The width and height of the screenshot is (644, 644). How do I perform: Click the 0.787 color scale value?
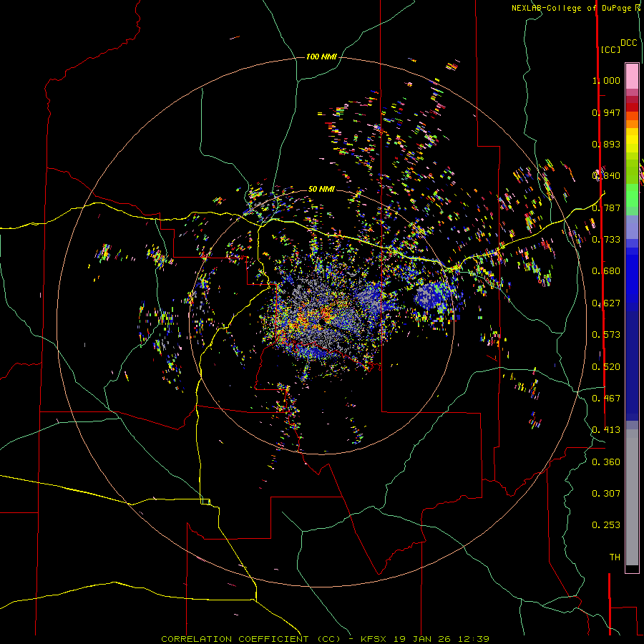coord(606,208)
